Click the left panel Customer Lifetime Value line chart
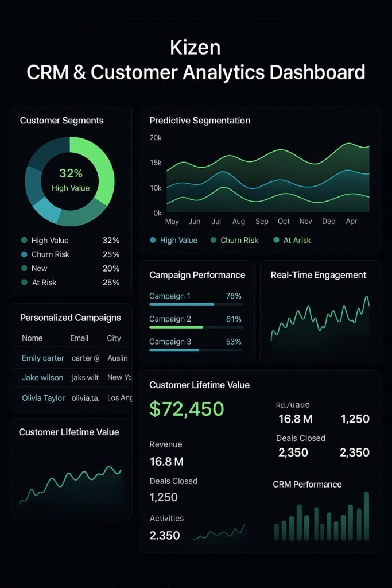392x588 pixels. pyautogui.click(x=71, y=485)
